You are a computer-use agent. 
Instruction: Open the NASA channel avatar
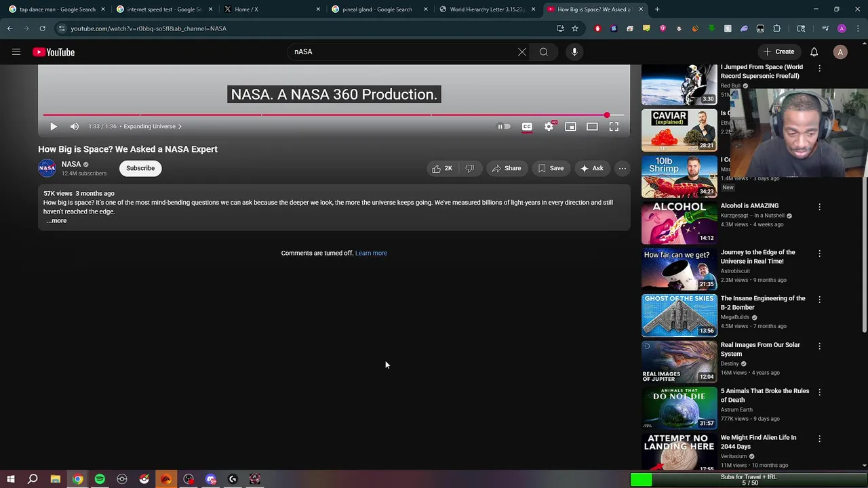[47, 168]
